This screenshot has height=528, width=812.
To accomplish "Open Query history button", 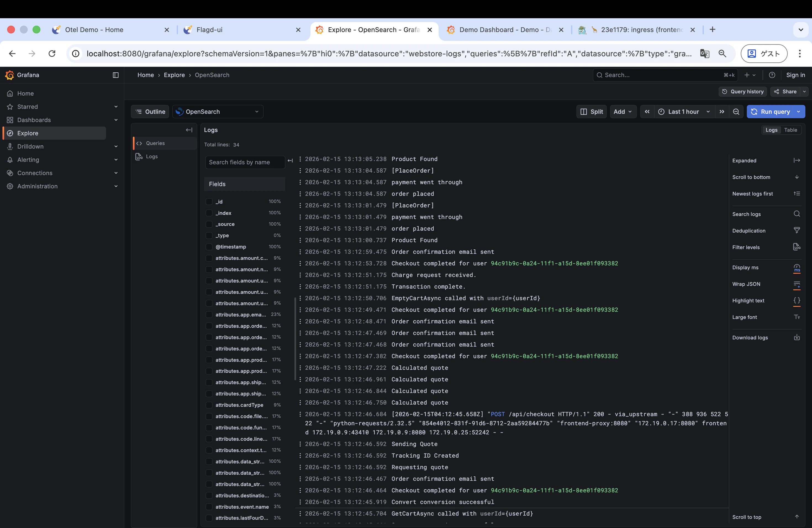I will 743,91.
